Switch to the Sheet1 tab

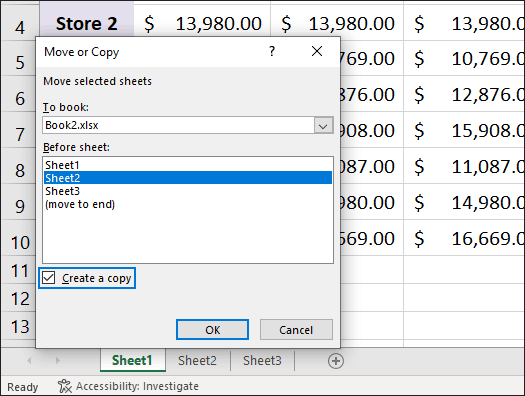133,361
